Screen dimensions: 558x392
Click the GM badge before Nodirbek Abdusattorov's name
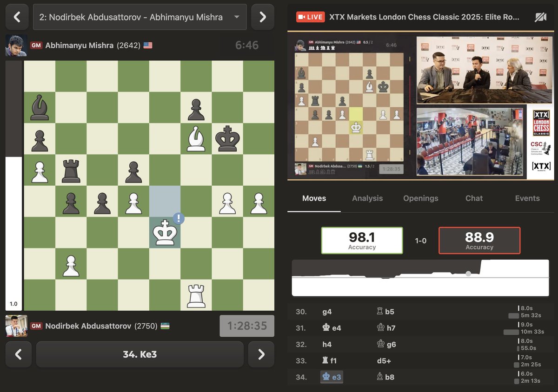[36, 326]
